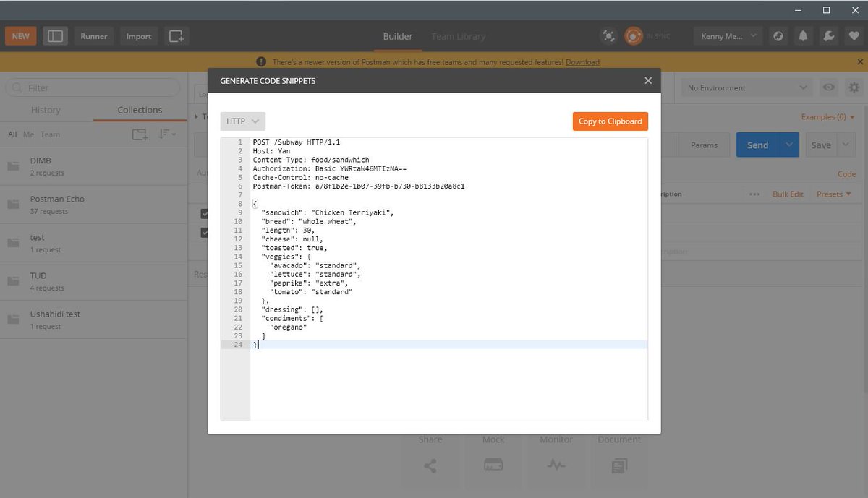Screen dimensions: 868x498
Task: Click the TUD folder icon
Action: tap(13, 281)
